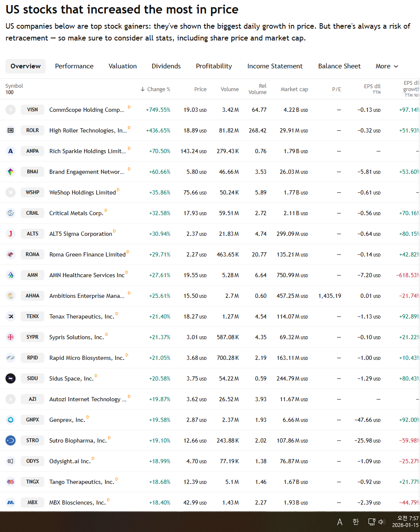420x532 pixels.
Task: Open the ROLR ticker symbol link
Action: (x=33, y=130)
